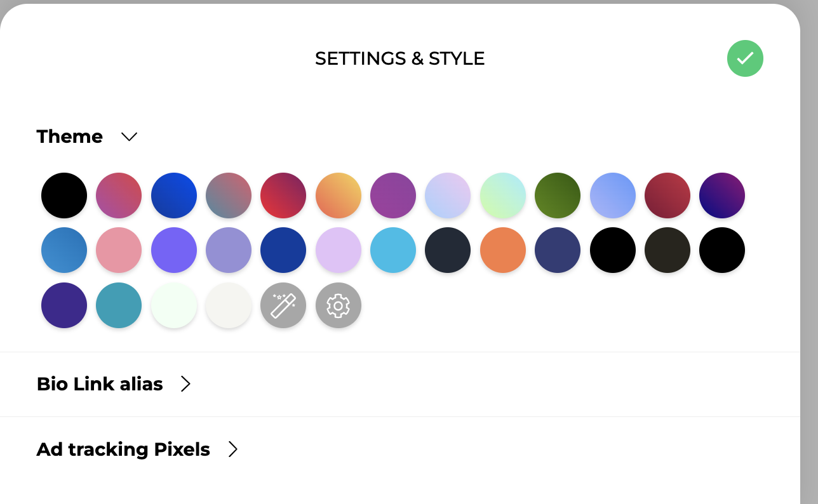818x504 pixels.
Task: Click the Theme heading label
Action: [70, 136]
